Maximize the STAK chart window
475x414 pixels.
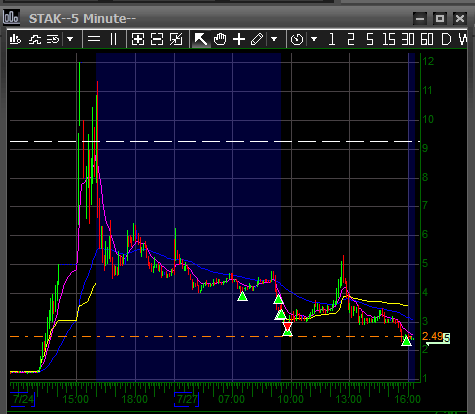coord(440,18)
